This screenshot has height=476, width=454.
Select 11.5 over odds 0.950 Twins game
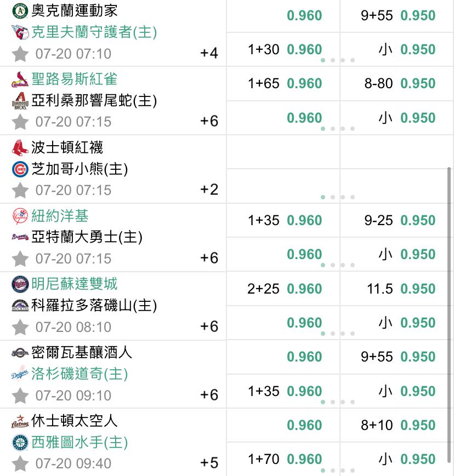[x=417, y=289]
